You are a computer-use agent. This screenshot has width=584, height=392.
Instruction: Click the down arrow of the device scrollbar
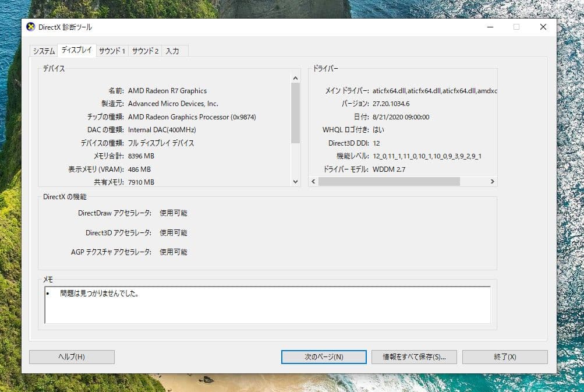click(295, 182)
